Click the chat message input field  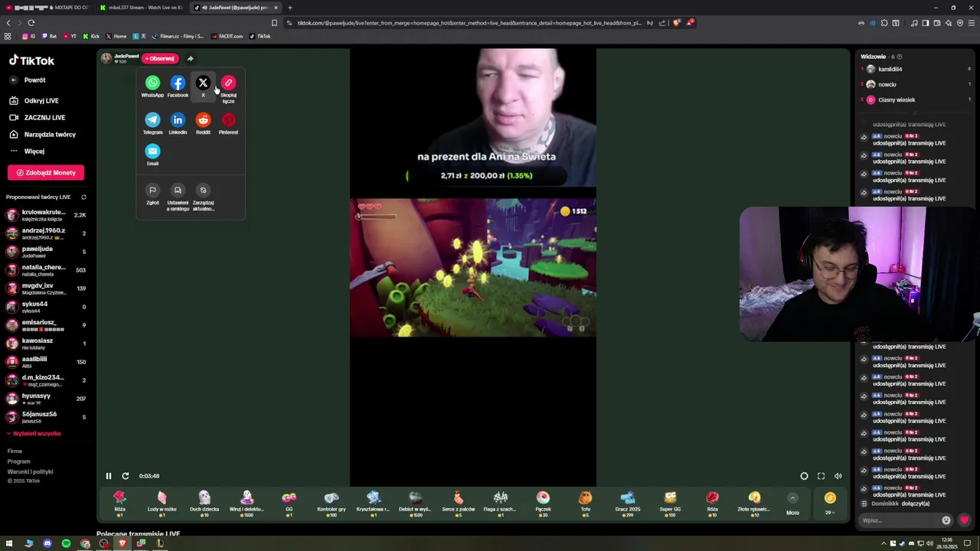tap(900, 520)
